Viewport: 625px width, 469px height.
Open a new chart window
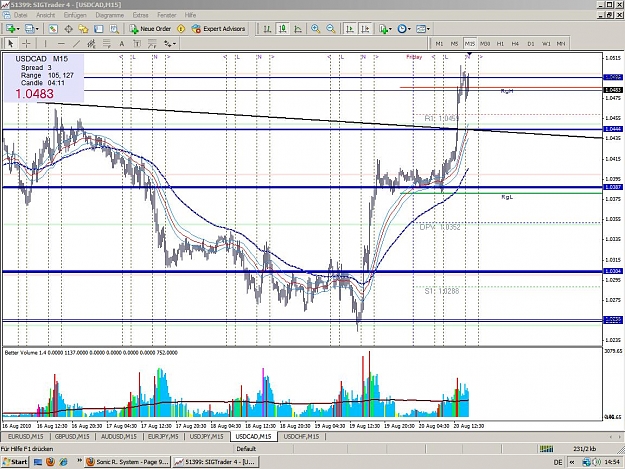point(10,29)
